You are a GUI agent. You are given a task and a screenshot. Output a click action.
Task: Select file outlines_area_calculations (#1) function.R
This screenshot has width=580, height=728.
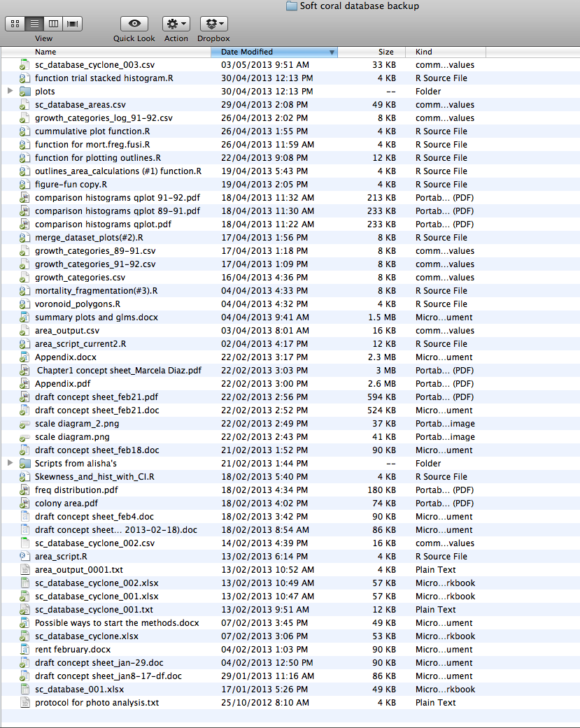[x=118, y=171]
